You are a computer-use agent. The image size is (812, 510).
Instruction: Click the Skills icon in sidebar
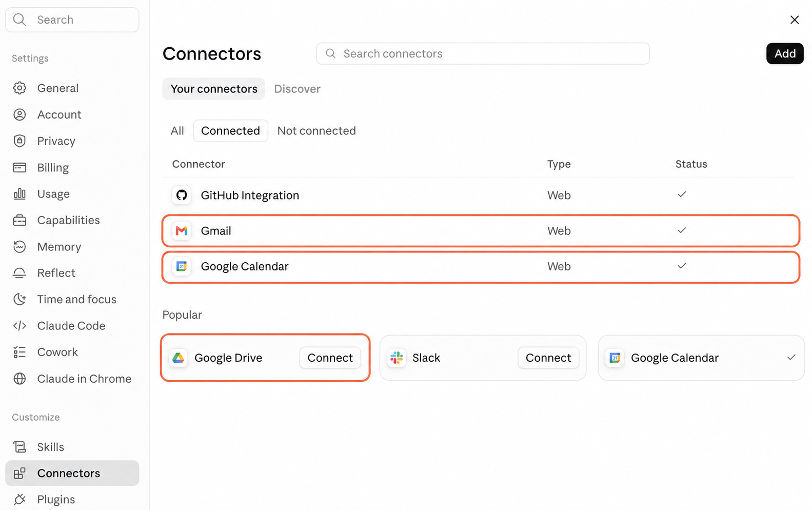19,447
